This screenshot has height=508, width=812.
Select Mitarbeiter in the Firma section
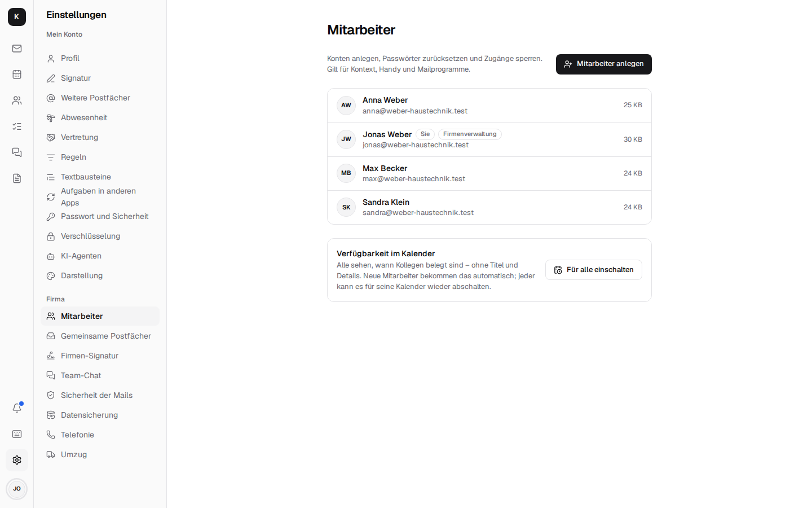[x=100, y=316]
